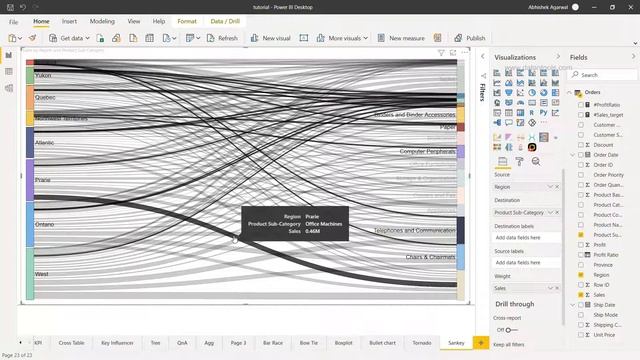Open the Report view from left sidebar

coord(9,55)
